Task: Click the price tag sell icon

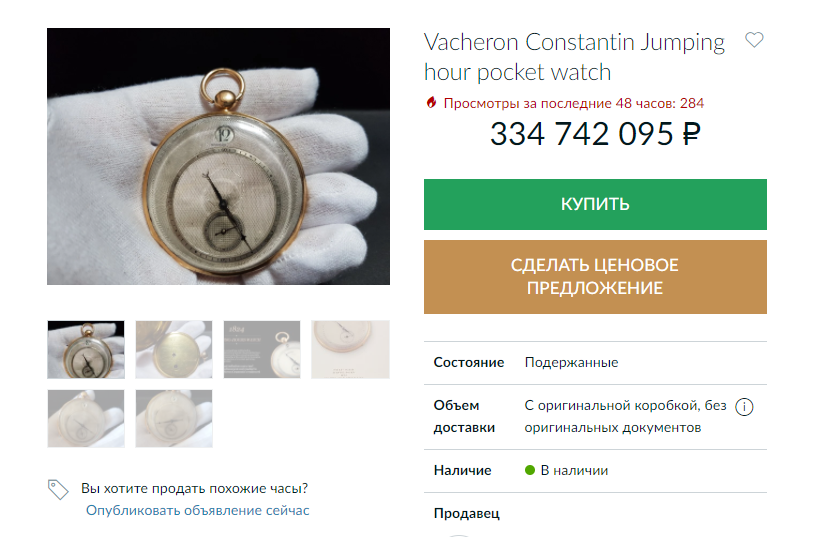Action: coord(58,489)
